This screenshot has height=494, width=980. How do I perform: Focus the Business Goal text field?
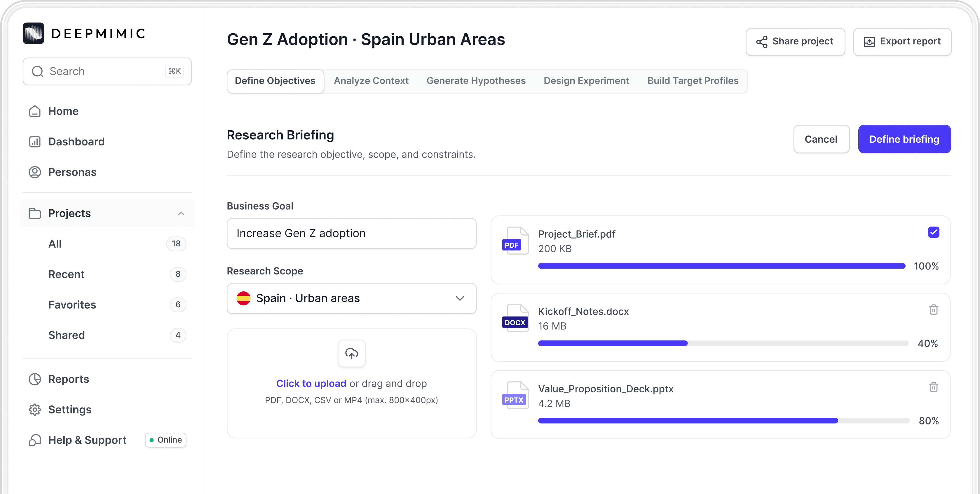[351, 233]
